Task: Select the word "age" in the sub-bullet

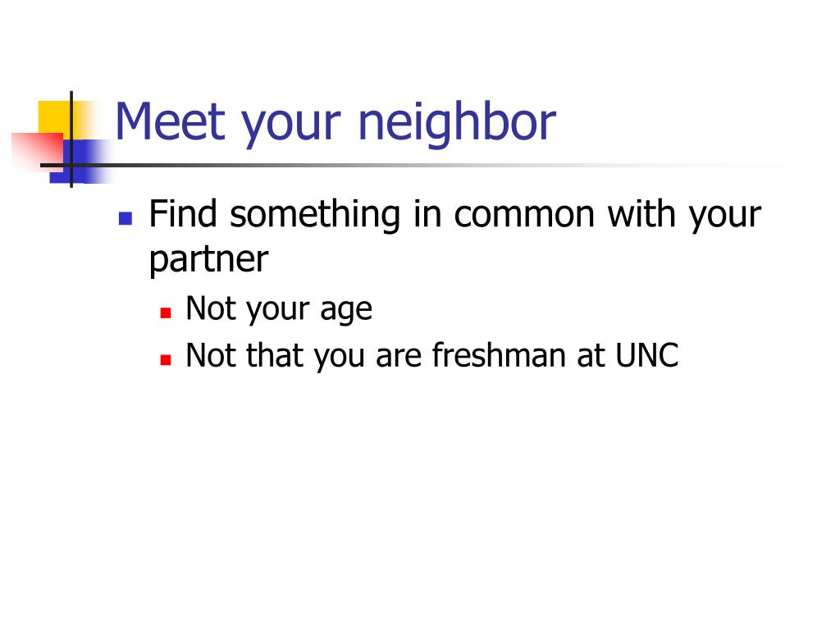Action: click(x=346, y=312)
